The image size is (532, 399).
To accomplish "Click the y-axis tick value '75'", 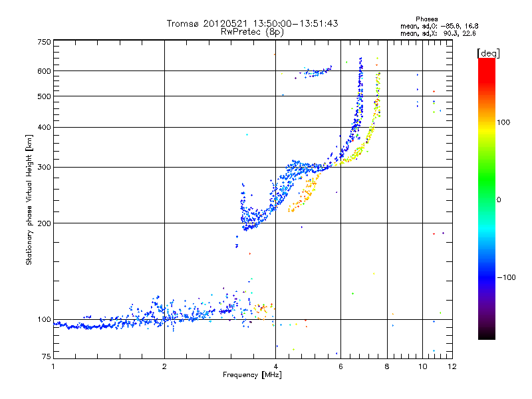I will tap(47, 356).
